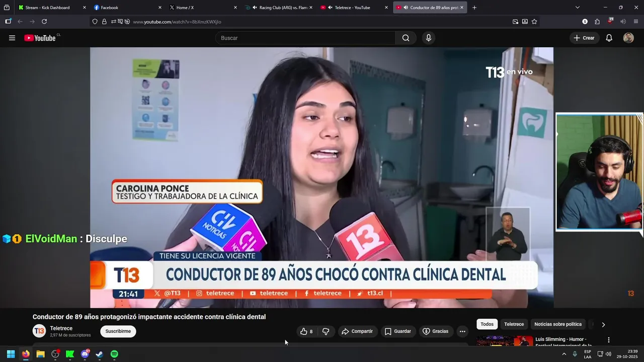This screenshot has height=362, width=644.
Task: Open the Windows Start menu
Action: [x=11, y=354]
